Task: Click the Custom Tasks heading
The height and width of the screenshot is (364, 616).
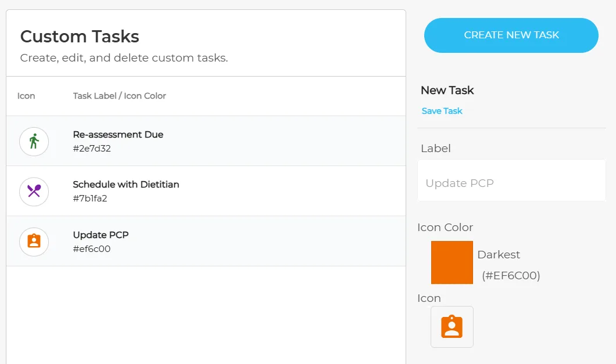Action: tap(80, 37)
